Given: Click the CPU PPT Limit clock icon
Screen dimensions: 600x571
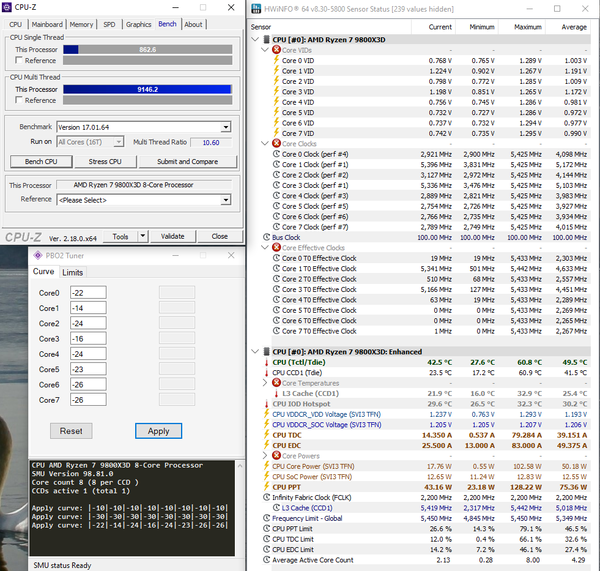Looking at the screenshot, I should [x=267, y=529].
